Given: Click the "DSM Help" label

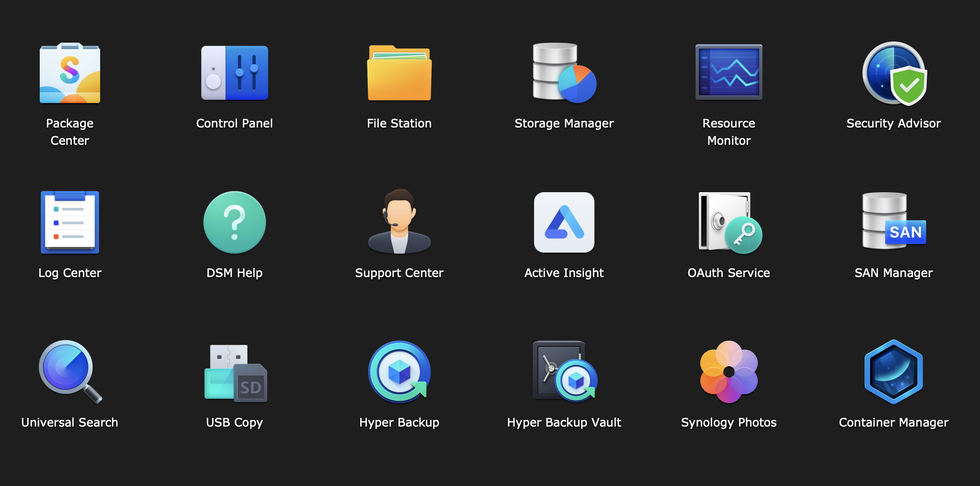Looking at the screenshot, I should (235, 273).
